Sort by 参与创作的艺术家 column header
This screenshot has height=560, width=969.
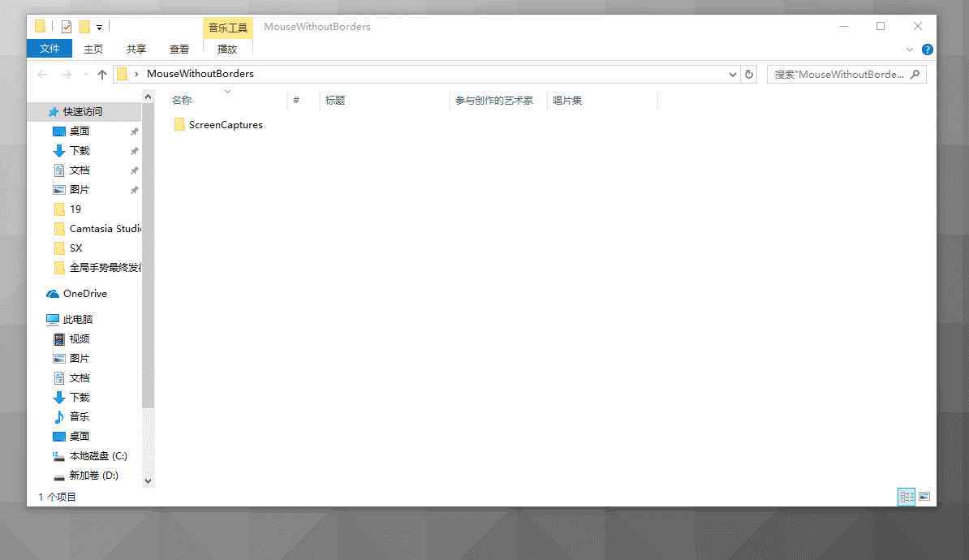coord(493,100)
